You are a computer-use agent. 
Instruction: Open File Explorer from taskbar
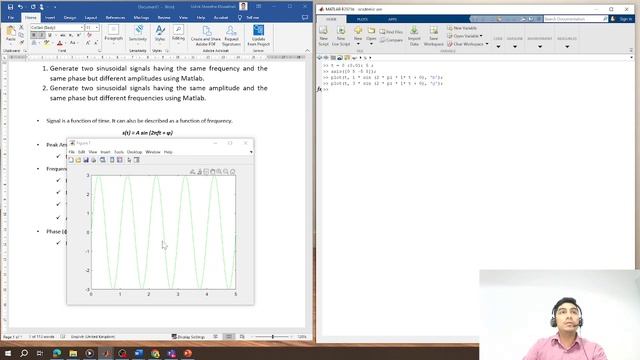click(73, 353)
